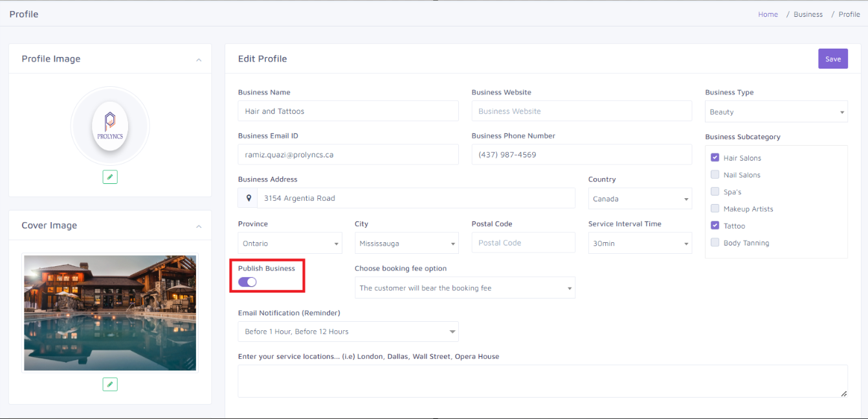Click the edit pencil under Profile Image
This screenshot has height=419, width=868.
coord(110,177)
